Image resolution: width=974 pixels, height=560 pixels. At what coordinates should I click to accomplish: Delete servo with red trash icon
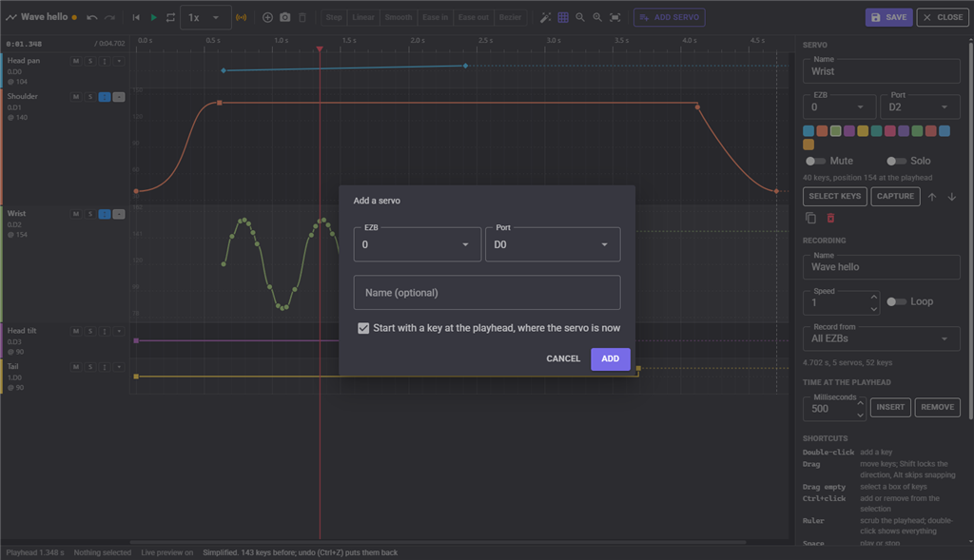point(830,218)
